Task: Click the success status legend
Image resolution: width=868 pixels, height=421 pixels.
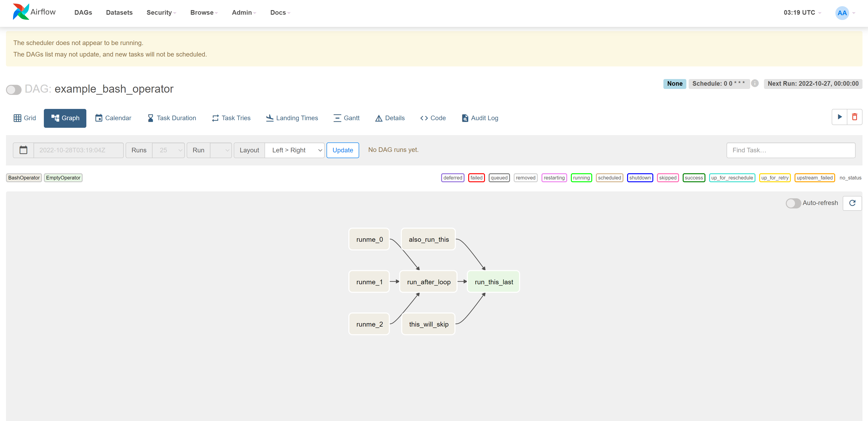Action: tap(694, 178)
